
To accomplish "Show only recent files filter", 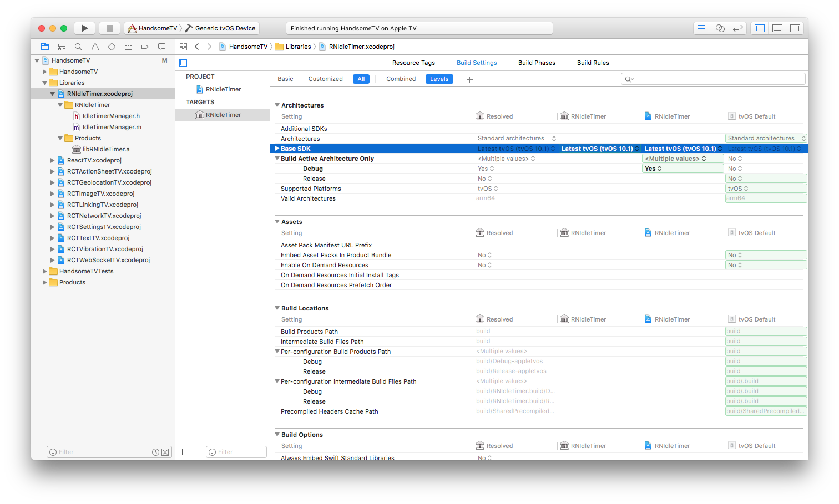I will (156, 452).
